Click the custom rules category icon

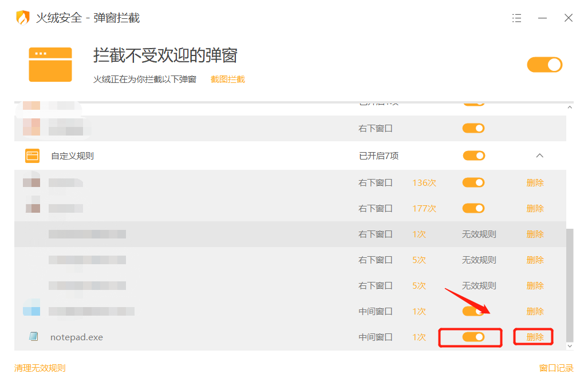pyautogui.click(x=33, y=156)
